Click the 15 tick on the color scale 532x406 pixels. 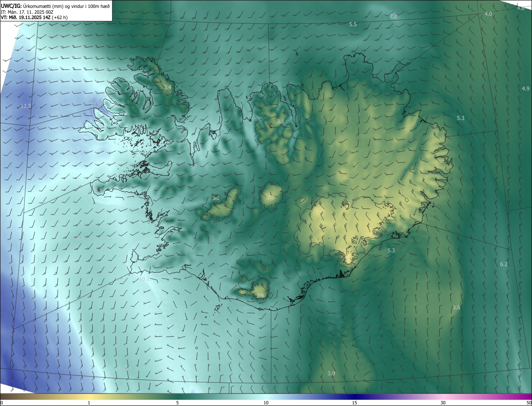pyautogui.click(x=355, y=403)
